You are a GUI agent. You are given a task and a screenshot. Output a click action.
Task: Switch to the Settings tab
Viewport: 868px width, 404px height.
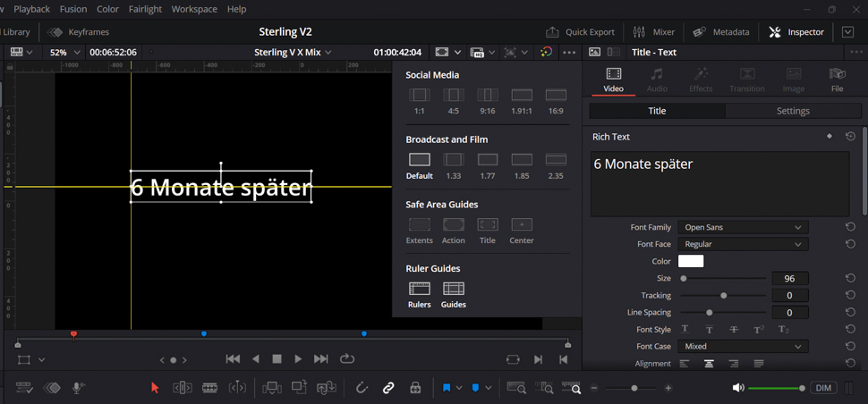tap(793, 111)
